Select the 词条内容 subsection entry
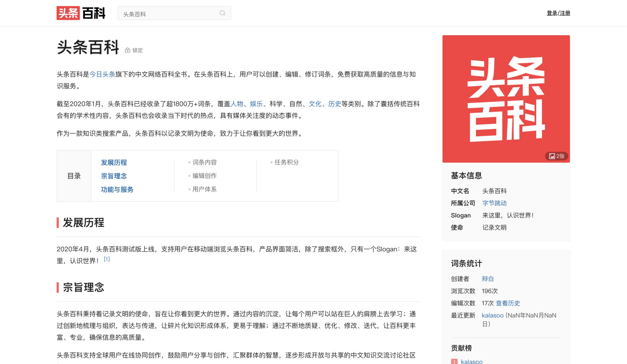 (x=204, y=162)
